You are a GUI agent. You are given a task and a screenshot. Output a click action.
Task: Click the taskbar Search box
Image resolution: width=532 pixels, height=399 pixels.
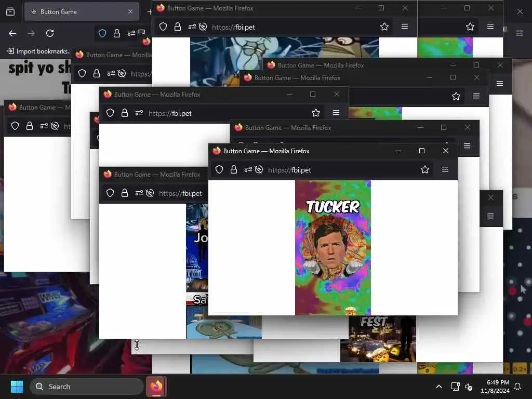click(87, 387)
